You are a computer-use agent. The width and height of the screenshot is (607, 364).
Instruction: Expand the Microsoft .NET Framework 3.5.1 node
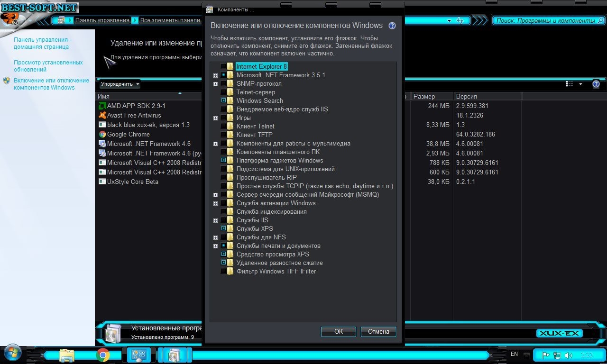pos(215,75)
